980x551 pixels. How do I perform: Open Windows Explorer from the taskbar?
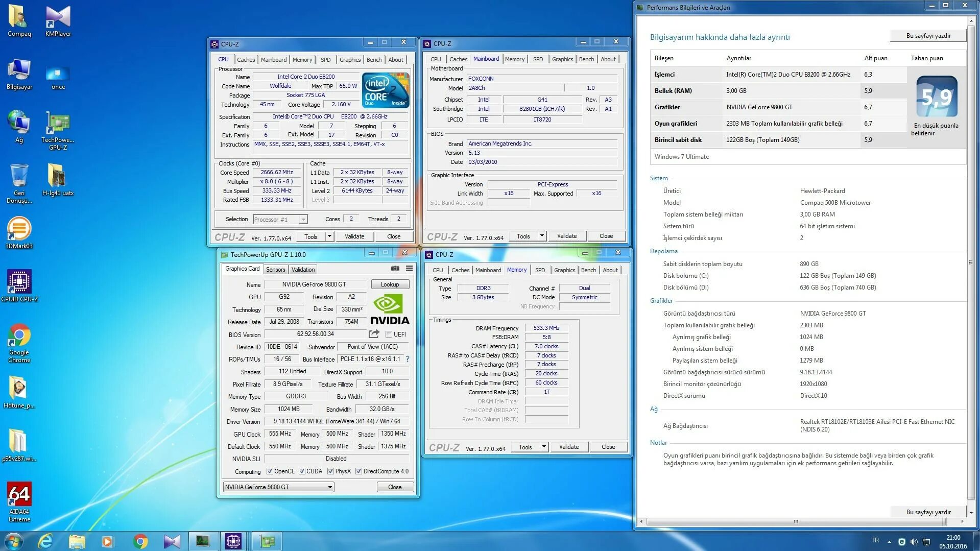pos(77,541)
